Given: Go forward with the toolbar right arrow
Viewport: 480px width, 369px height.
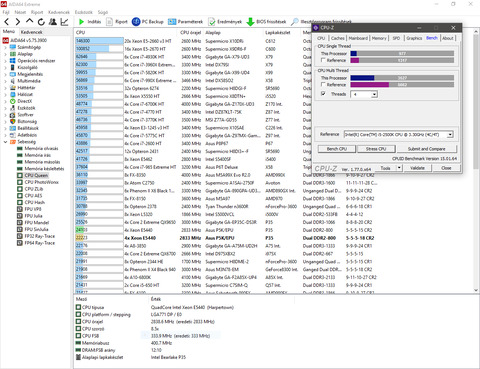Looking at the screenshot, I should [18, 22].
